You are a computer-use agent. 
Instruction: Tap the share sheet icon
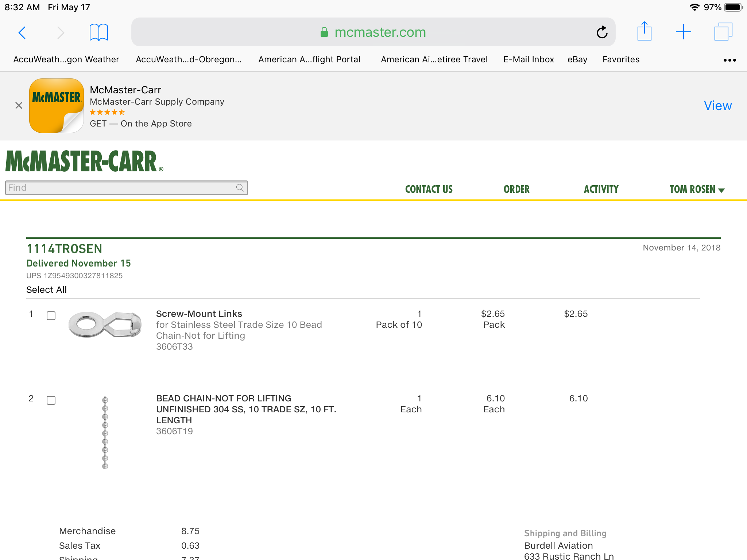point(644,32)
